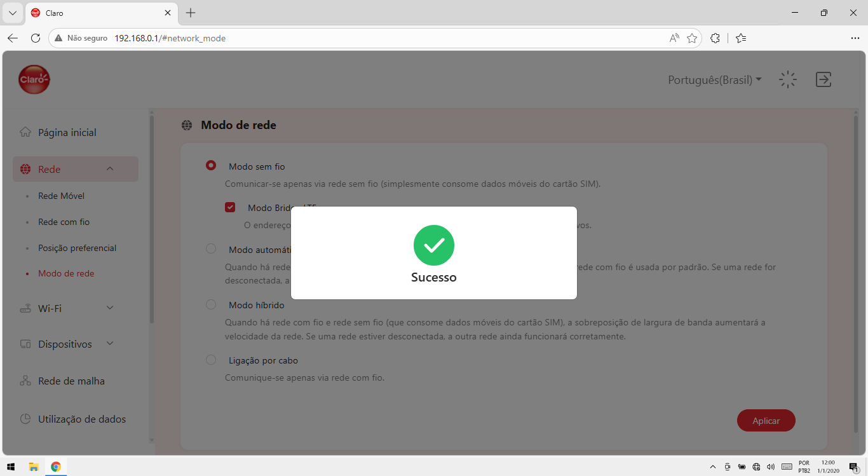Go to Rede Móvel submenu item

tap(61, 196)
